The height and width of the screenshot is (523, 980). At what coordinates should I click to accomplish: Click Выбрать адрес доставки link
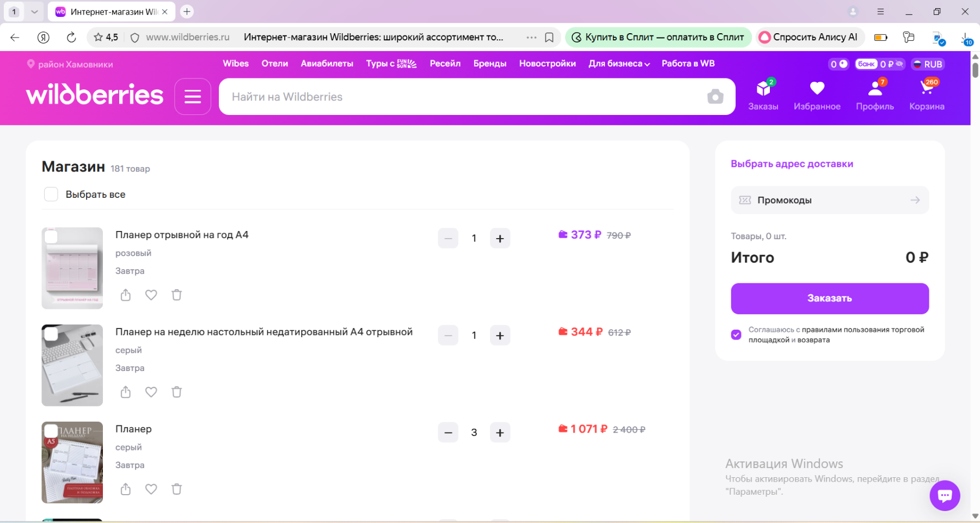pos(792,164)
